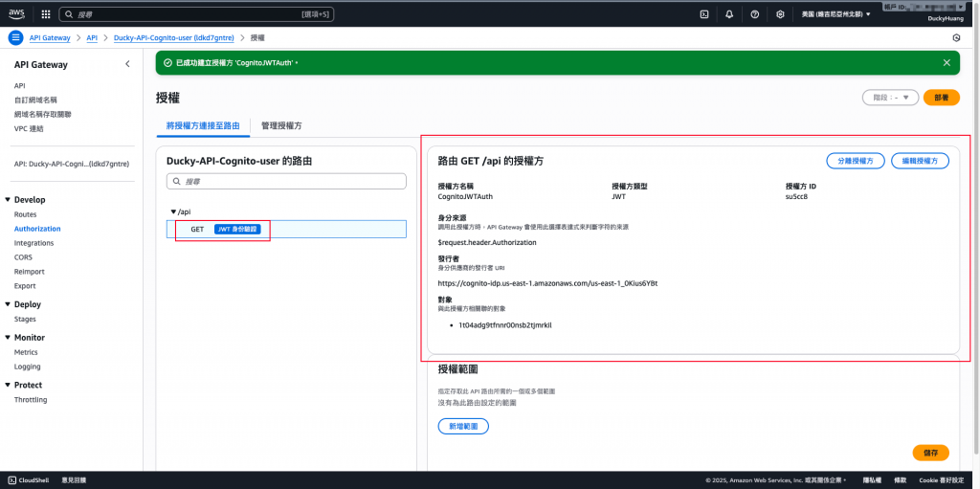Click the issuer URI cognito-idp text
Viewport: 980px width, 489px height.
click(x=547, y=283)
